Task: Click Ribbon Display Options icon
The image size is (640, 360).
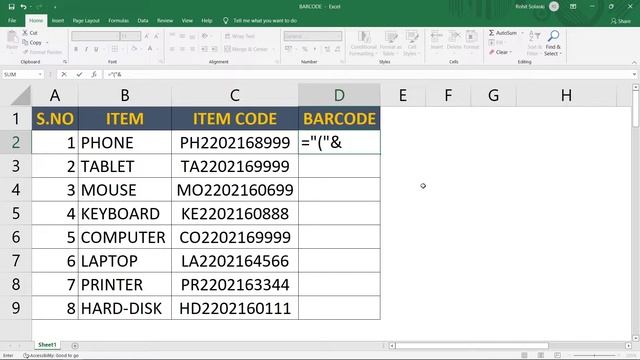Action: click(573, 7)
